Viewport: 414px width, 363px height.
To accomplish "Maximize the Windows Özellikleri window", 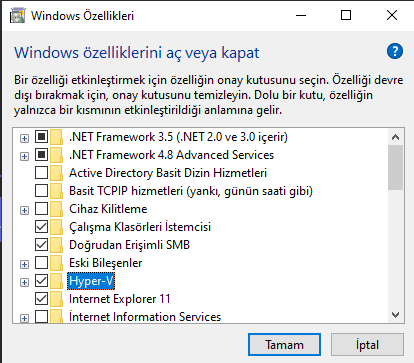I will point(346,15).
